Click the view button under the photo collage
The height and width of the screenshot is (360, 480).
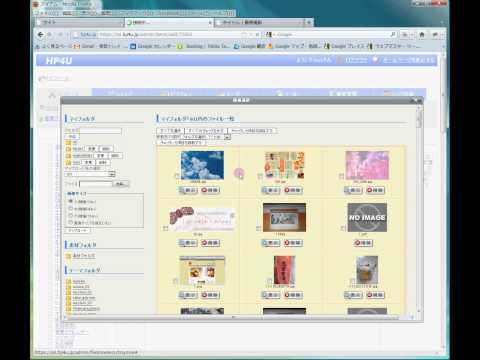pyautogui.click(x=271, y=190)
